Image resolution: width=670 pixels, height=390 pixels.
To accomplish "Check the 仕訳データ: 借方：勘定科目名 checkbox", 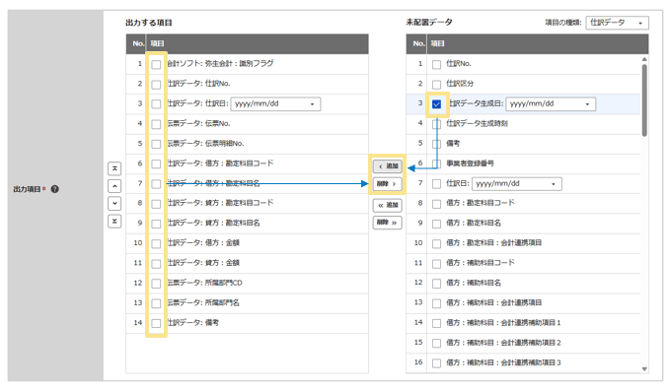I will click(x=156, y=184).
